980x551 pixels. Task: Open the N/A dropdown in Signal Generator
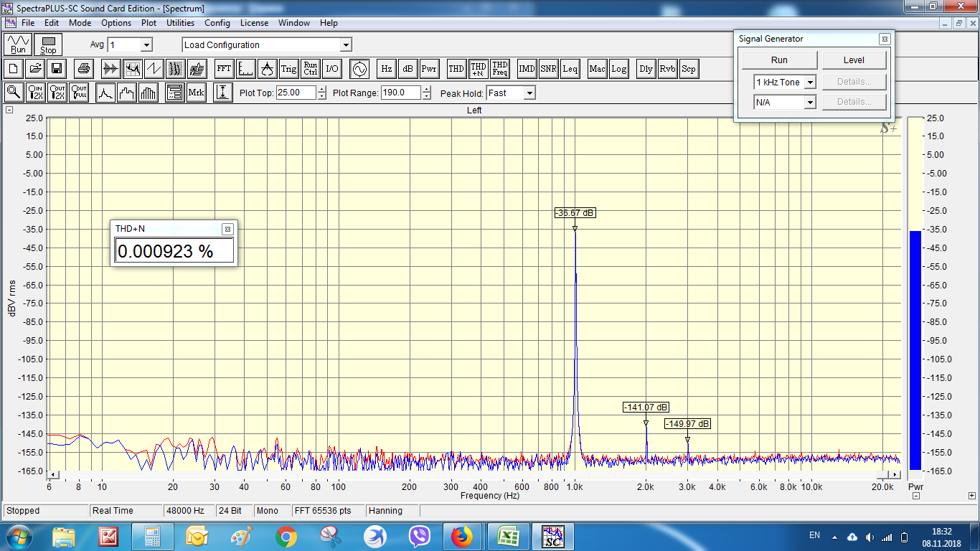tap(810, 103)
